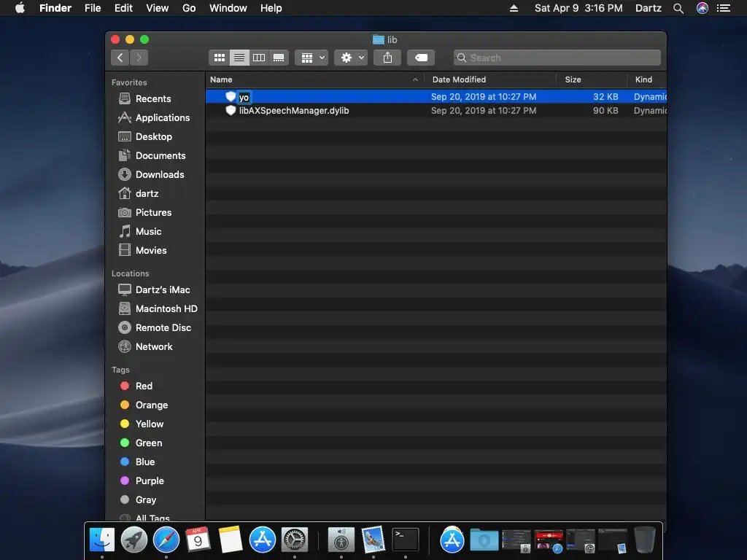Click in the Finder Search field
This screenshot has height=560, width=747.
click(x=557, y=58)
